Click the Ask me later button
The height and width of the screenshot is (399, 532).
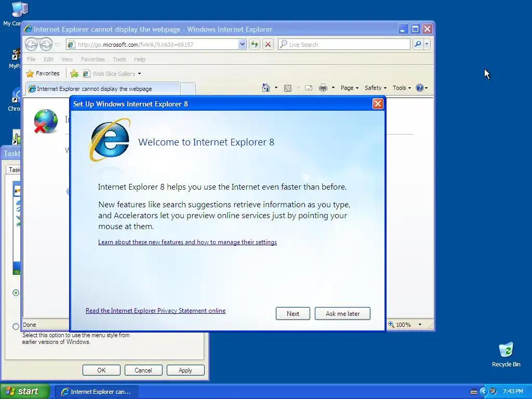(x=342, y=313)
